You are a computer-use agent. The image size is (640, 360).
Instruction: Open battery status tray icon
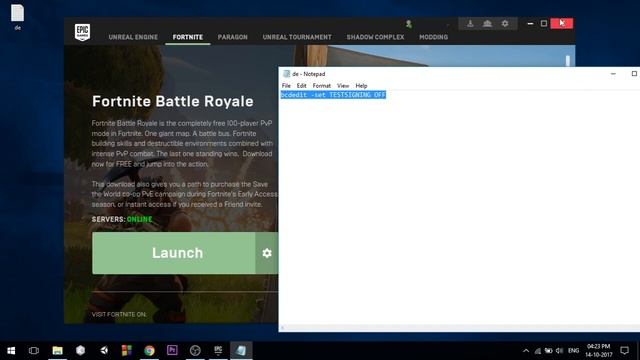coord(549,351)
